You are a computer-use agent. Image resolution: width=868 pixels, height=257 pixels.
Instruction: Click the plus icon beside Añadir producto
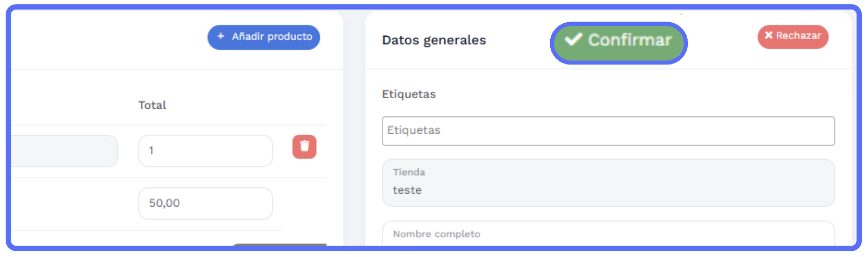pos(221,37)
